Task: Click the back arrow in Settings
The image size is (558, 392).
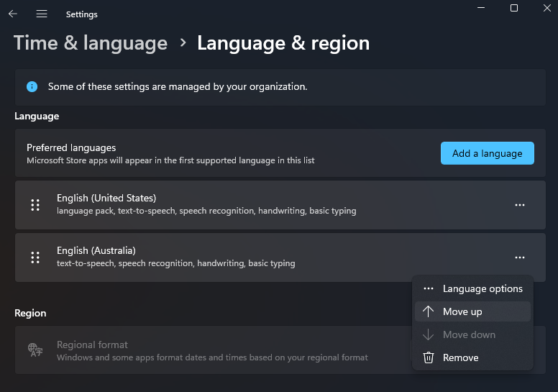Action: click(x=13, y=14)
